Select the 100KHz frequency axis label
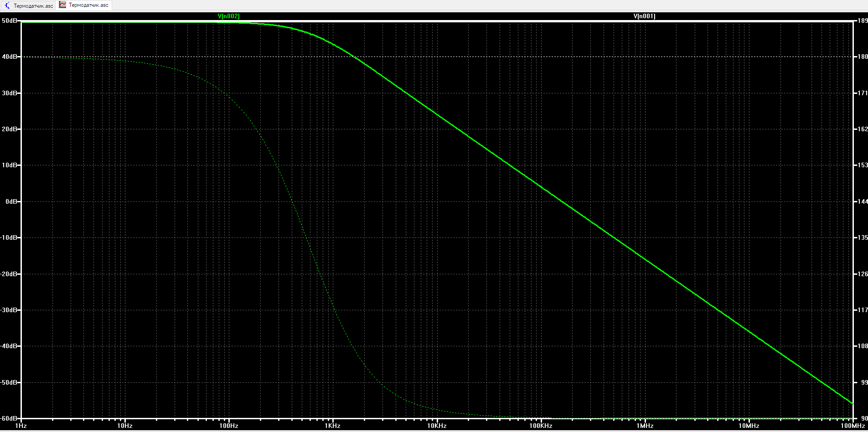This screenshot has height=432, width=868. click(541, 426)
